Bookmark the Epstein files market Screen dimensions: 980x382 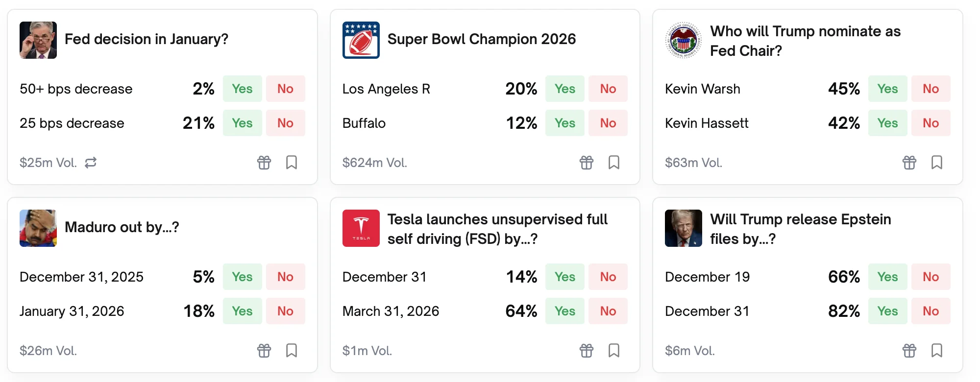pyautogui.click(x=937, y=351)
